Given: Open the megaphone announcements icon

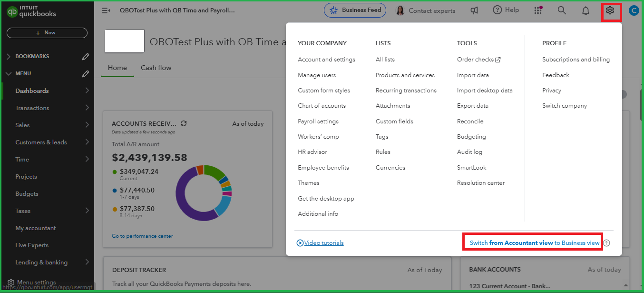Looking at the screenshot, I should click(474, 10).
